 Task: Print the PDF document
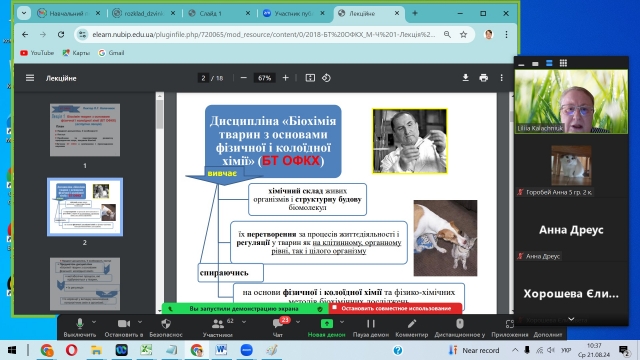(484, 78)
